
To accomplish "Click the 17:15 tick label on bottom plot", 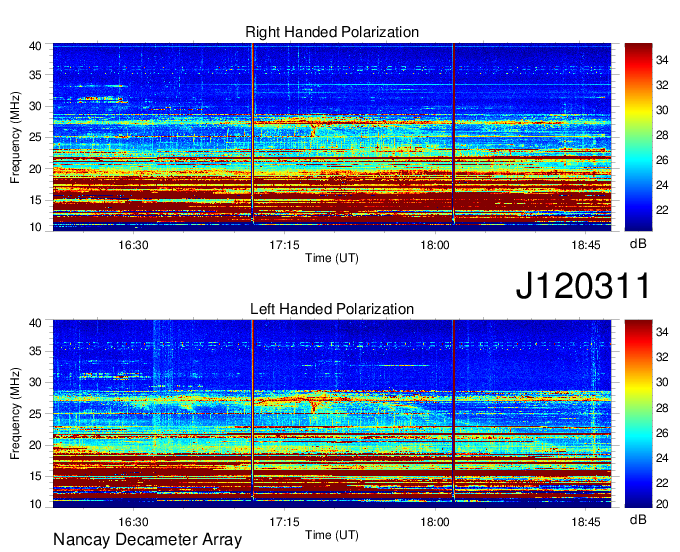I will pos(284,522).
